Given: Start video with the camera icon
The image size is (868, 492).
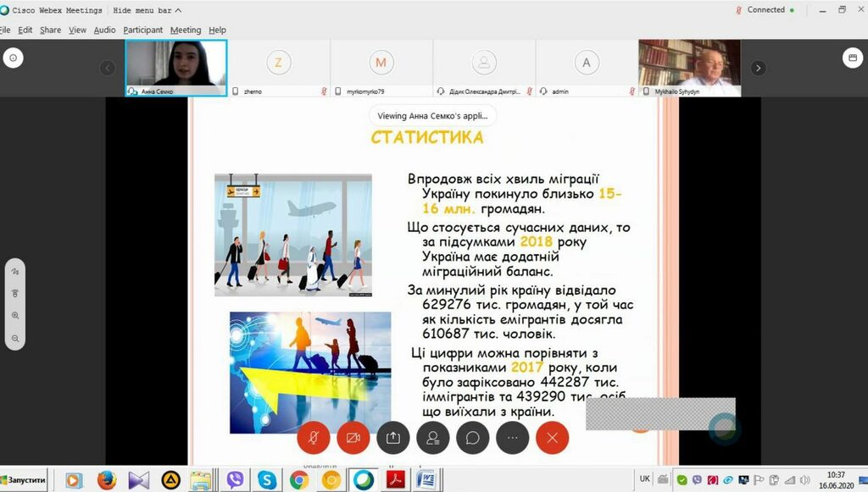Looking at the screenshot, I should point(353,438).
